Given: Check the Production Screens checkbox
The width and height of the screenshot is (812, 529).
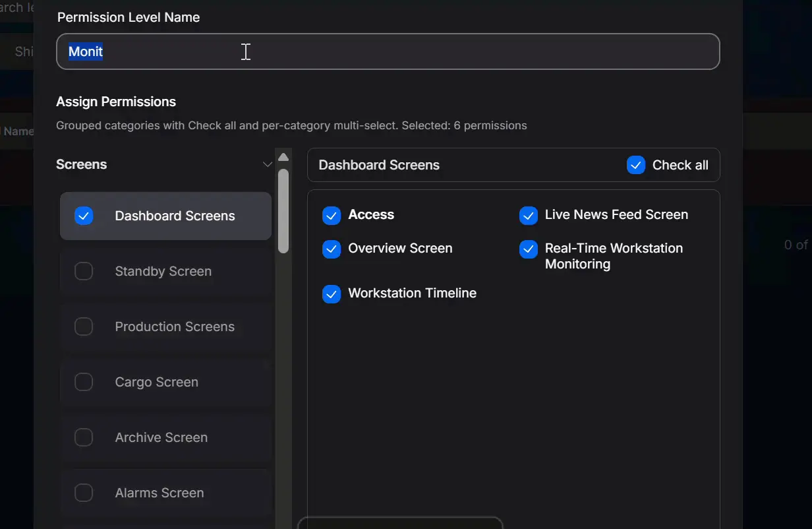Looking at the screenshot, I should (84, 327).
